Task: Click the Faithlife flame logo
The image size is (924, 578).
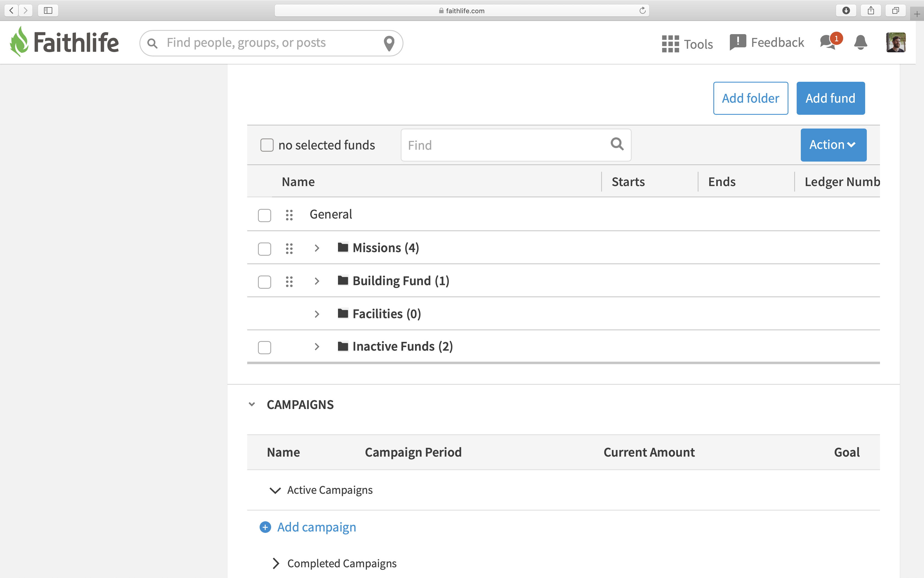Action: coord(19,41)
